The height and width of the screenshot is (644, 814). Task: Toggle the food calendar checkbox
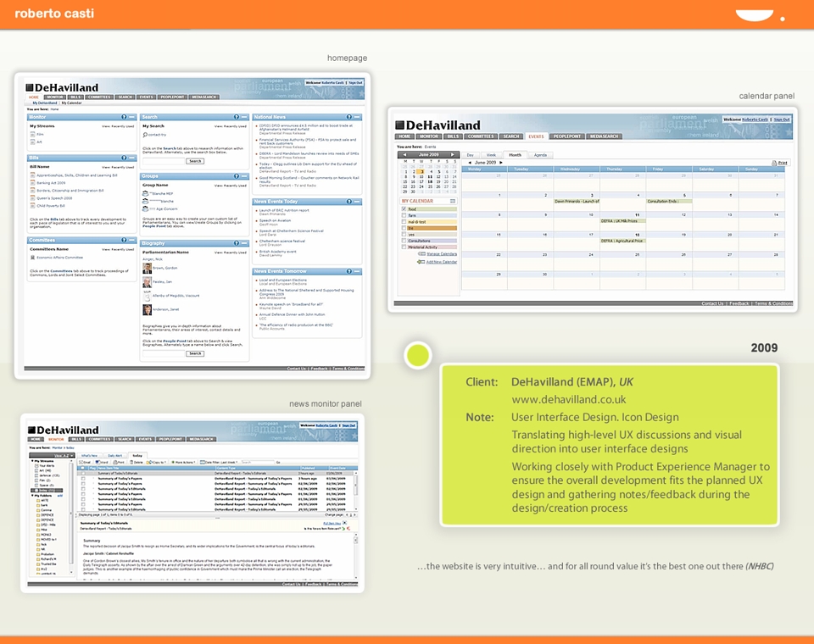pos(404,209)
